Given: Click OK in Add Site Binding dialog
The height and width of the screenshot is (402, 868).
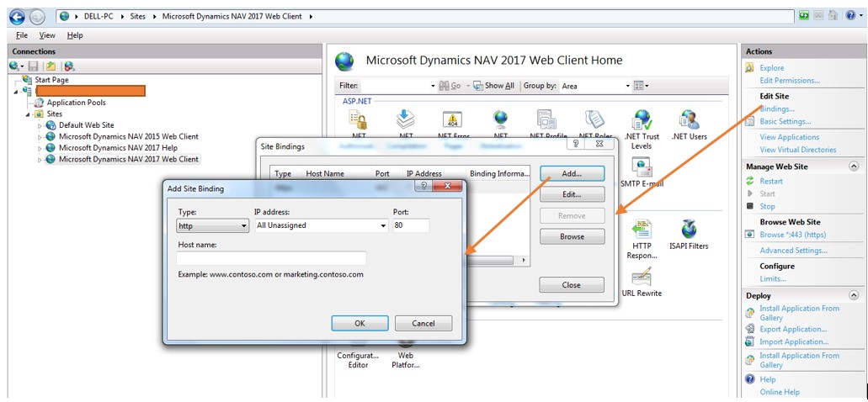Looking at the screenshot, I should 359,324.
